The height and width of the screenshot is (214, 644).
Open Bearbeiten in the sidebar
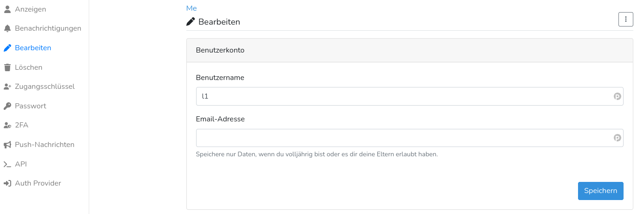coord(33,48)
